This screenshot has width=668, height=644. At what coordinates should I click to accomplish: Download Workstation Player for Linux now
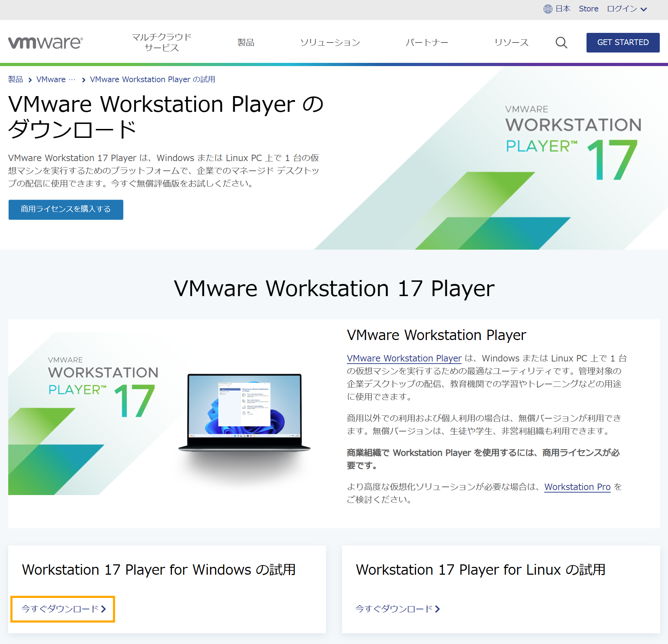tap(397, 609)
